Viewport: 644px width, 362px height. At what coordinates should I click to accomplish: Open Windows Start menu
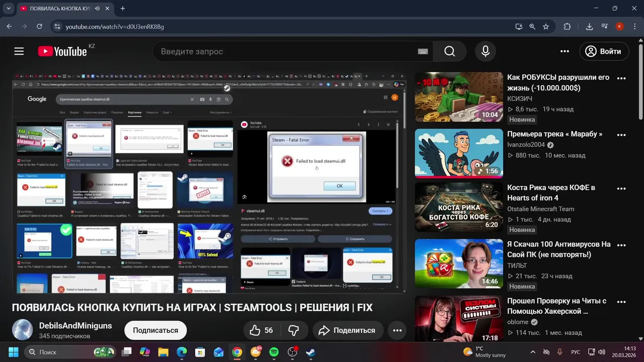tap(13, 352)
